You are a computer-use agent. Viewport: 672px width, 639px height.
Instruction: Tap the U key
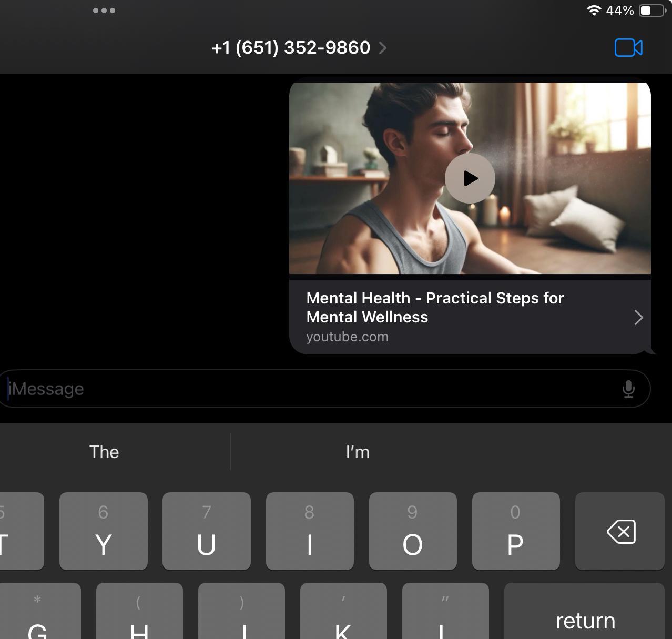point(207,531)
